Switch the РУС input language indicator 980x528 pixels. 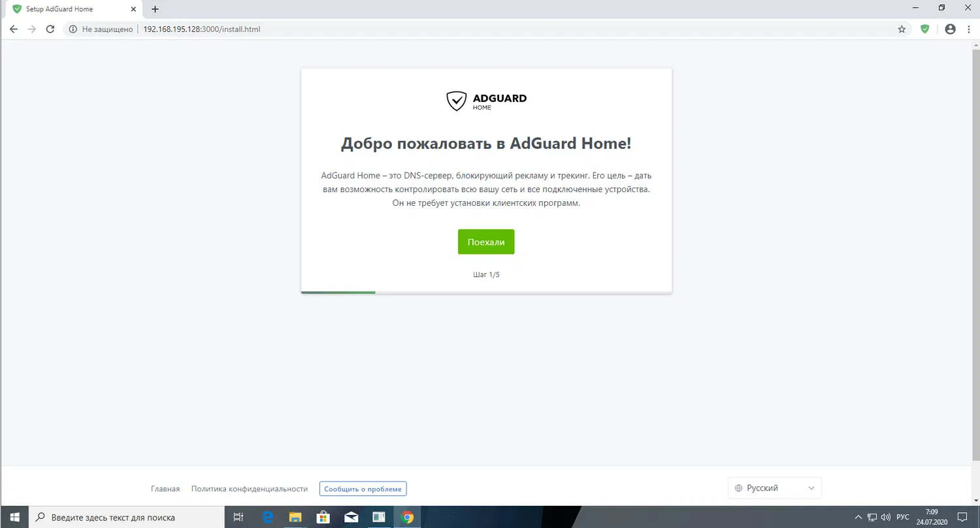[x=903, y=517]
